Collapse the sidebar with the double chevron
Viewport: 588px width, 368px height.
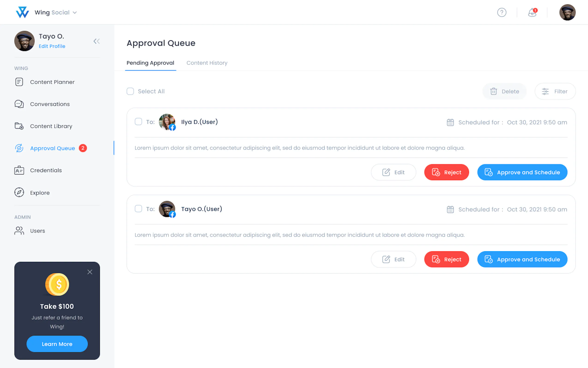(x=97, y=41)
